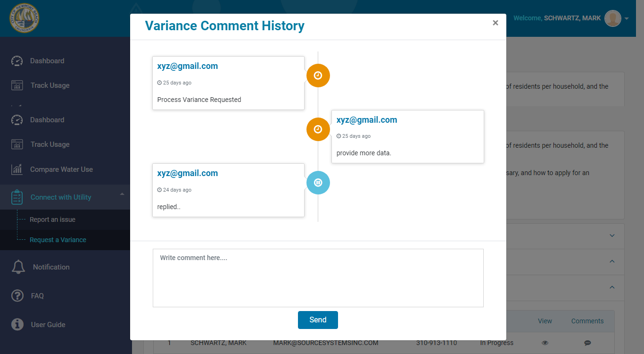
Task: Select Request a Variance menu item
Action: click(x=58, y=240)
